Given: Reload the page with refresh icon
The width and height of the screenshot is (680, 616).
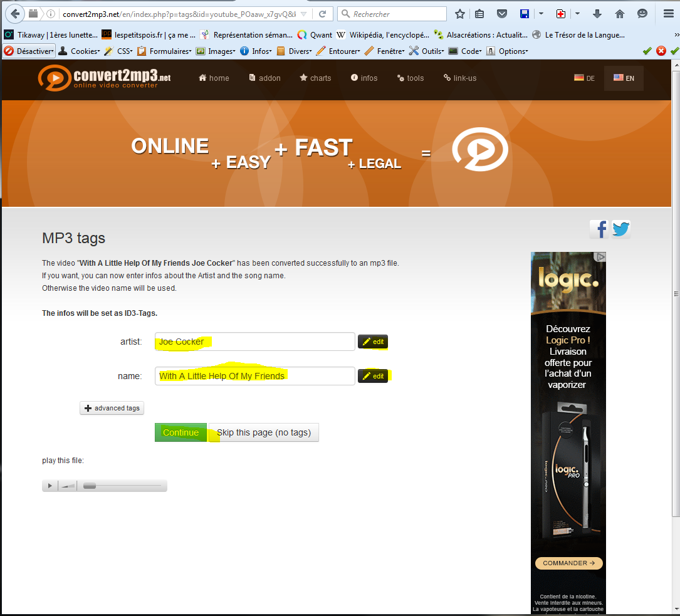Looking at the screenshot, I should [322, 14].
